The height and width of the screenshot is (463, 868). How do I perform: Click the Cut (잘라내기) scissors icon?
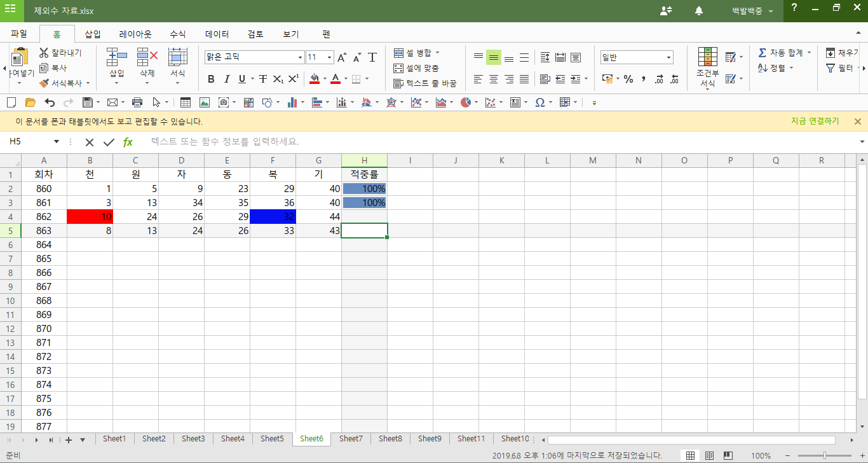pos(44,53)
